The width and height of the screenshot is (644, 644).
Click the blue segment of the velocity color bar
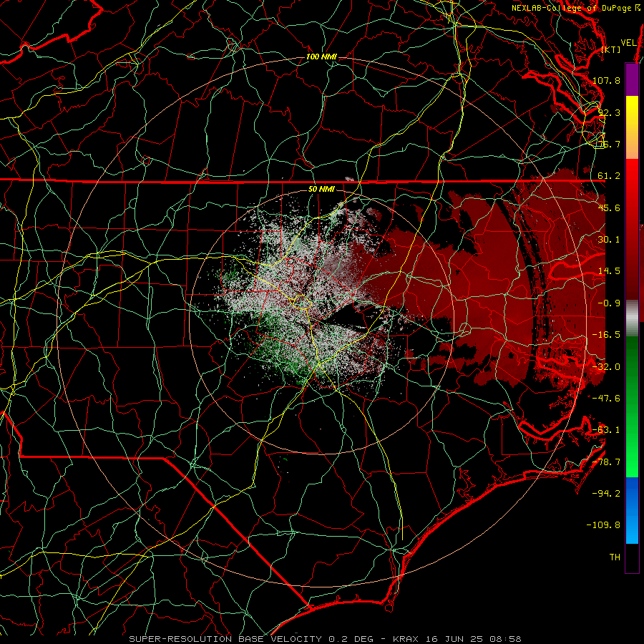point(632,509)
